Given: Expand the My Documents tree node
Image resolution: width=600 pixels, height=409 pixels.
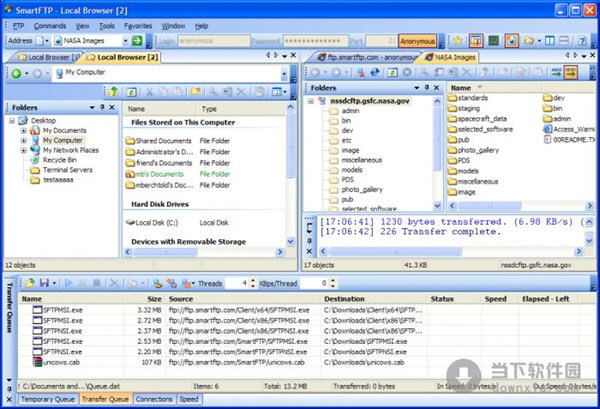Looking at the screenshot, I should click(23, 130).
